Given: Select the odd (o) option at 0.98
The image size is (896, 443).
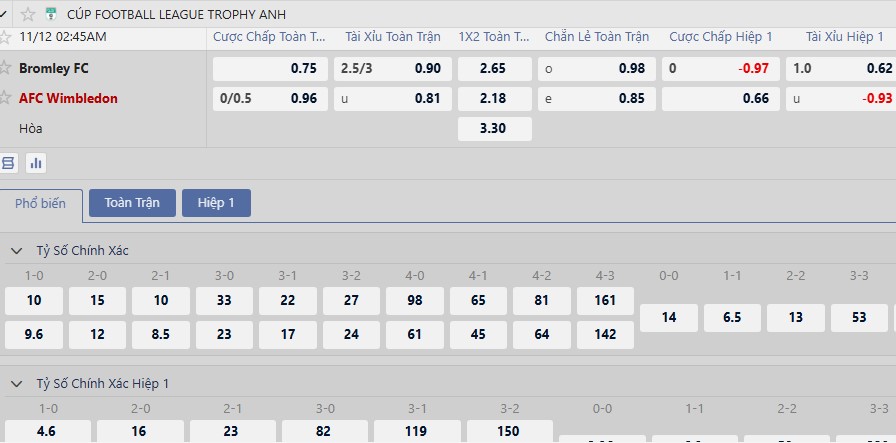Looking at the screenshot, I should tap(596, 69).
